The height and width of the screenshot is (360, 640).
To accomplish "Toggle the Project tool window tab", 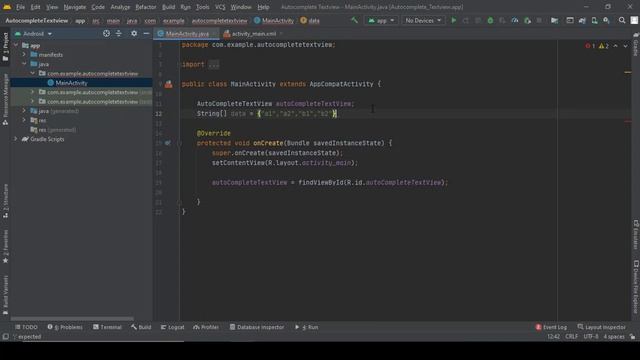I will [x=5, y=47].
